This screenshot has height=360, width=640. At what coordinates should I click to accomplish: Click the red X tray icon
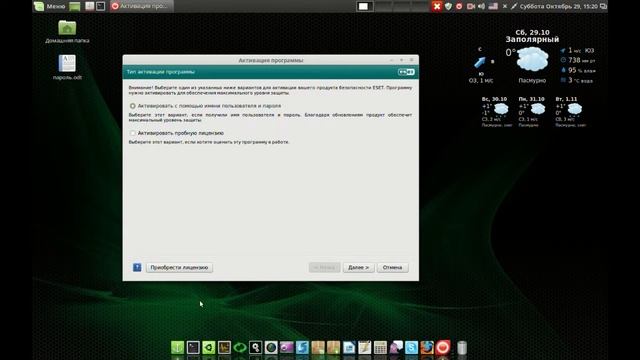[437, 6]
